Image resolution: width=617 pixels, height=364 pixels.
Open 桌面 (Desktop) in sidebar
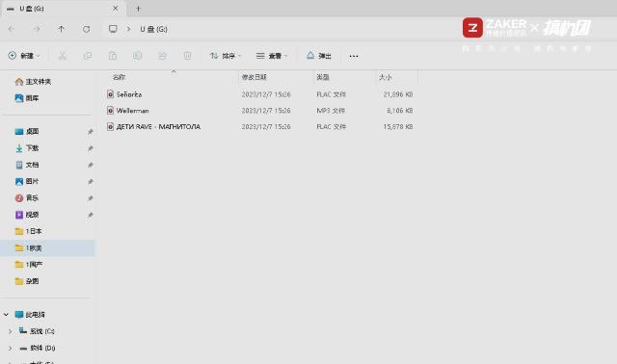[x=26, y=131]
